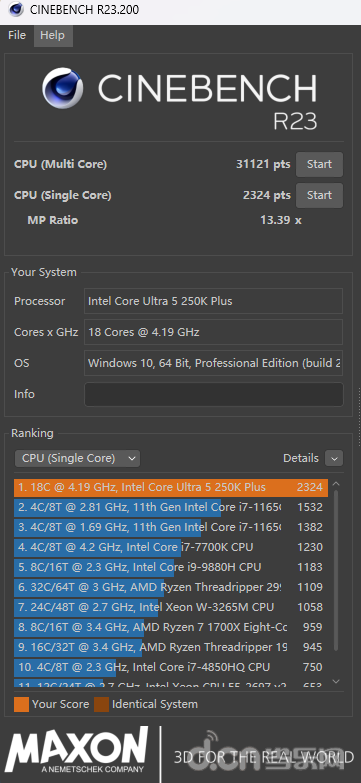
Task: Open the File menu
Action: coord(17,35)
